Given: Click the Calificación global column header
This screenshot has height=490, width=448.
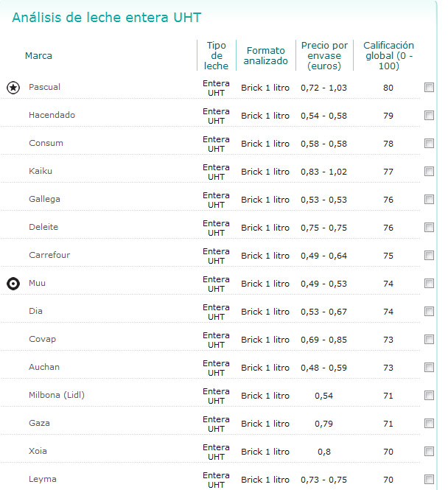Looking at the screenshot, I should [388, 56].
